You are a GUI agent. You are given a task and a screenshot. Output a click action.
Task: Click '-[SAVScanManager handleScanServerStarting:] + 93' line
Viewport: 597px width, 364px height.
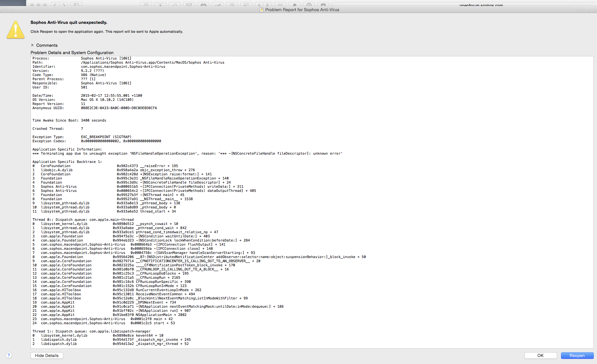point(144,253)
